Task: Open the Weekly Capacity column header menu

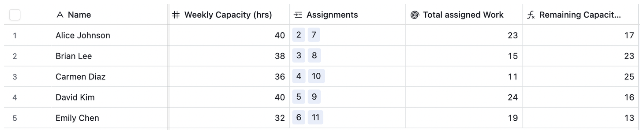Action: [x=227, y=15]
